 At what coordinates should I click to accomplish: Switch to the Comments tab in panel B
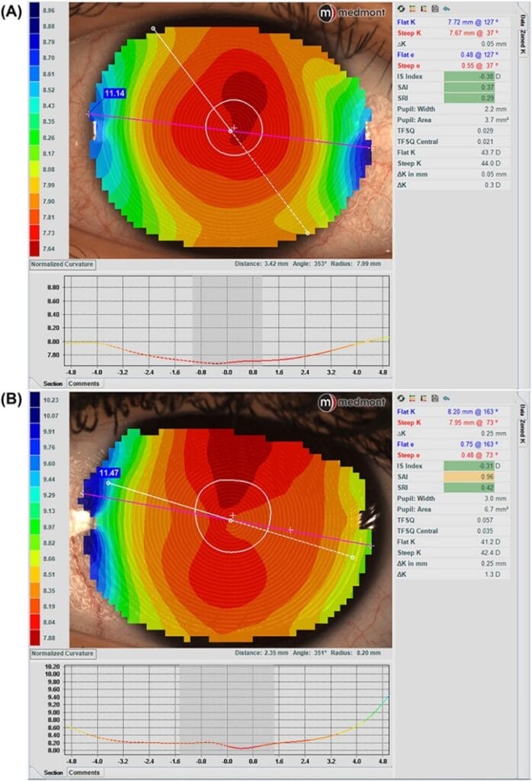pyautogui.click(x=84, y=773)
